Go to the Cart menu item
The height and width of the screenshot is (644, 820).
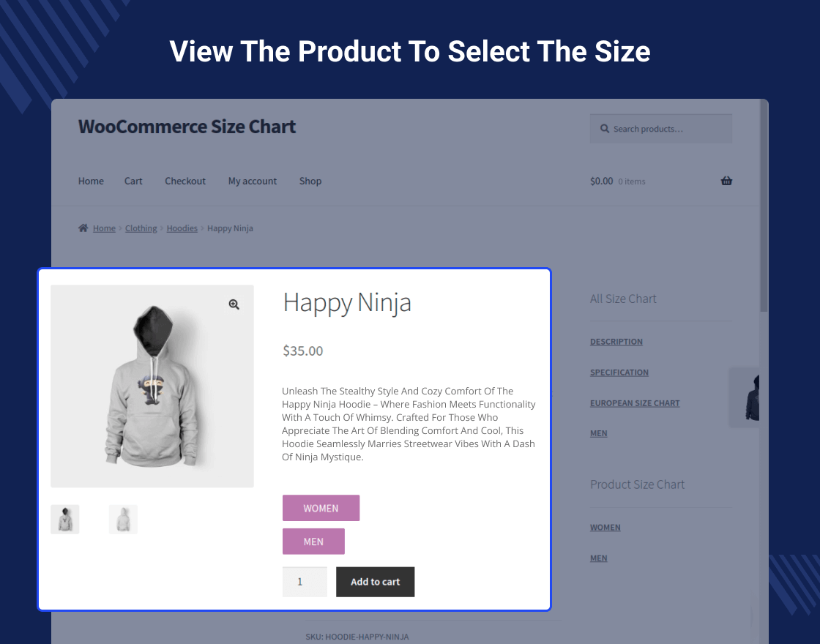pos(133,181)
